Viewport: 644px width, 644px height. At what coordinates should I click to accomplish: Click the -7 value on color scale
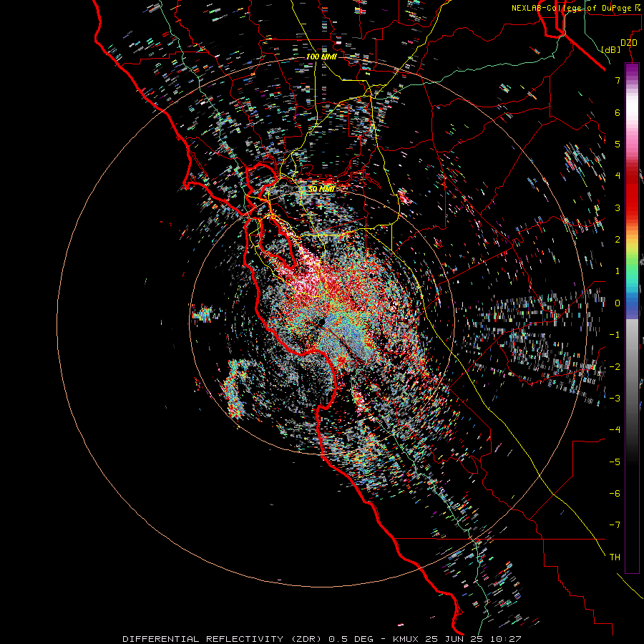point(615,525)
